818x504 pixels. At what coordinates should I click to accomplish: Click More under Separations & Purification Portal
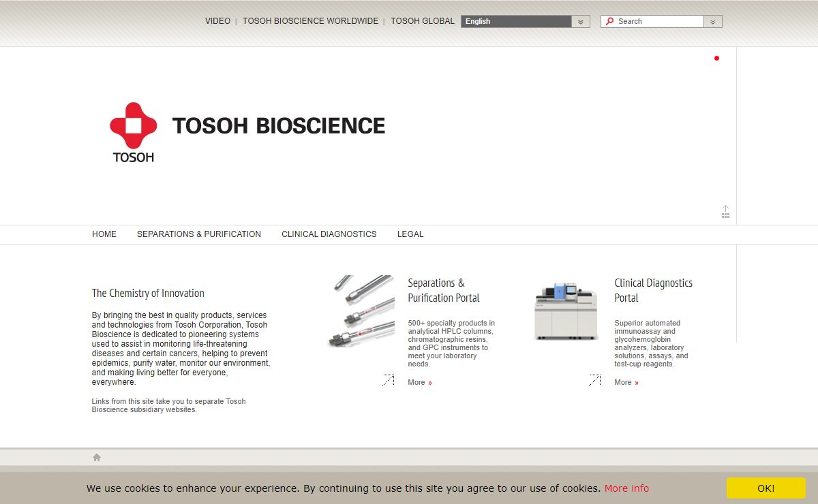point(420,383)
